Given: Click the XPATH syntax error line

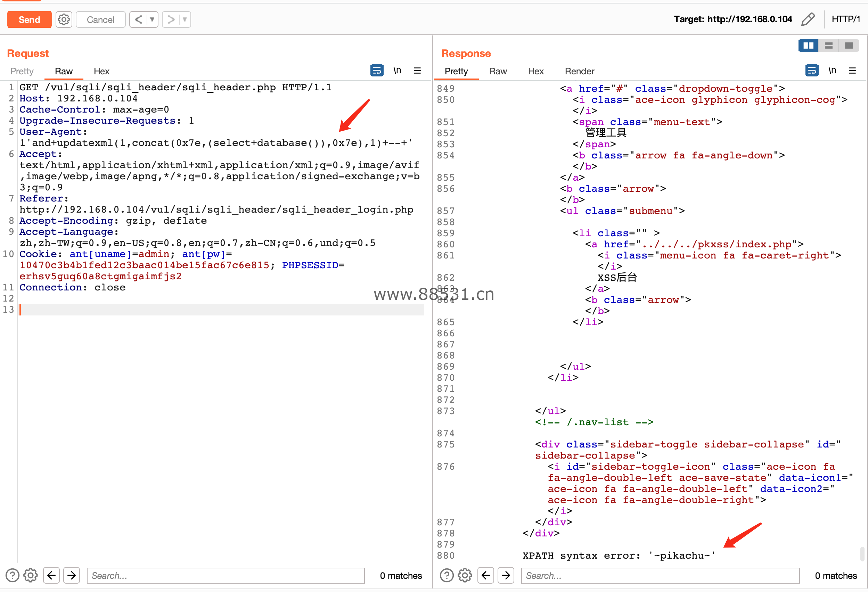Looking at the screenshot, I should [619, 556].
